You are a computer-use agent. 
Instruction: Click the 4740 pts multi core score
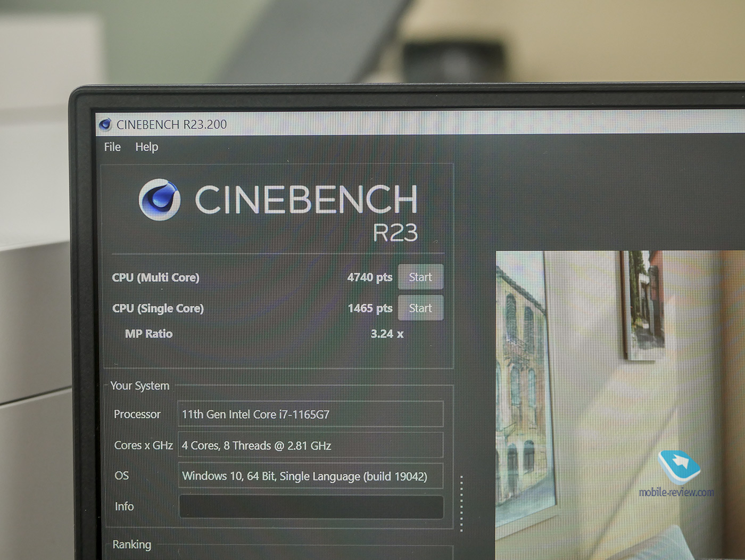(369, 277)
